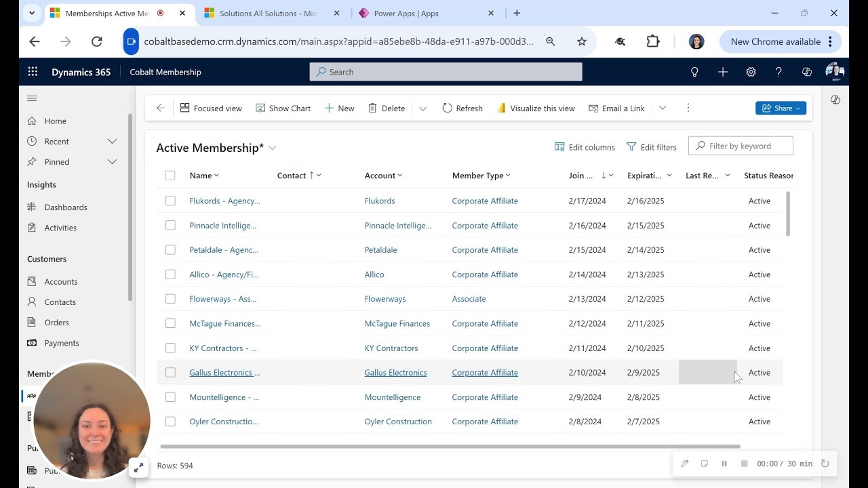Bookmark this page with the star icon

coord(582,41)
